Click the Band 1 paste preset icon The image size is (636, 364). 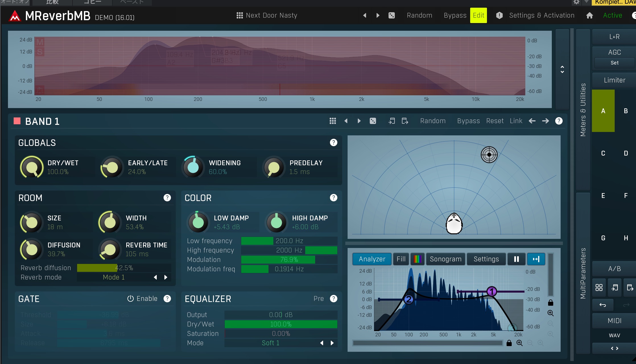point(405,121)
